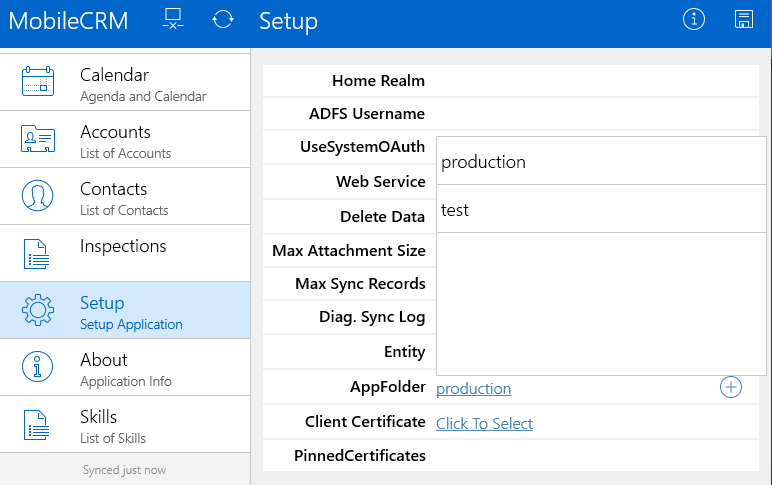Click the Contacts person icon
Viewport: 772px width, 485px height.
point(37,195)
